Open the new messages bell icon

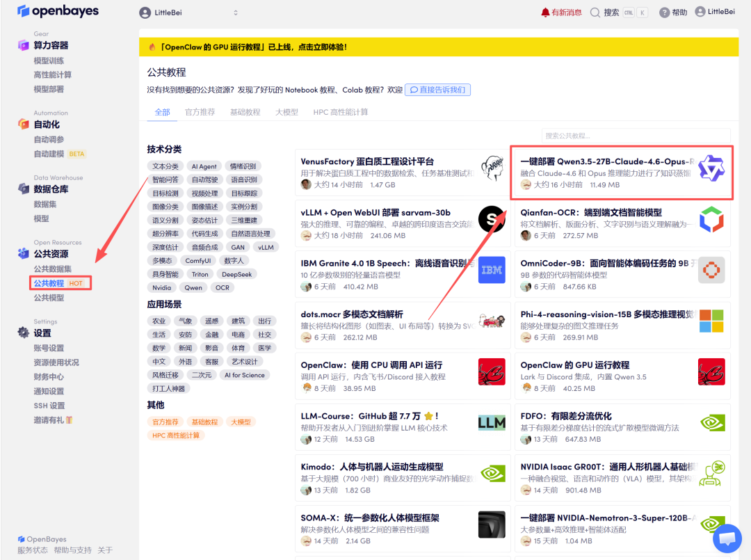pyautogui.click(x=545, y=13)
